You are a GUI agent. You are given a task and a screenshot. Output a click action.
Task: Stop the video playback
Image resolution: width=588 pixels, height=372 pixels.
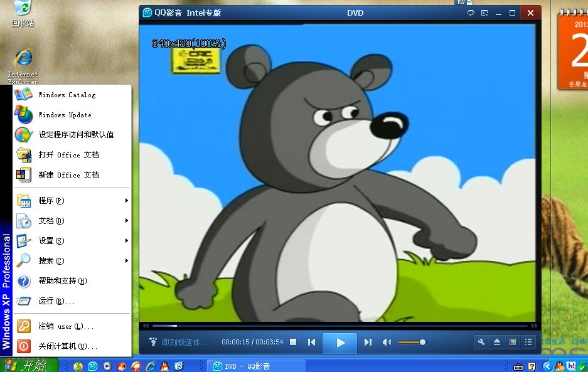tap(292, 342)
